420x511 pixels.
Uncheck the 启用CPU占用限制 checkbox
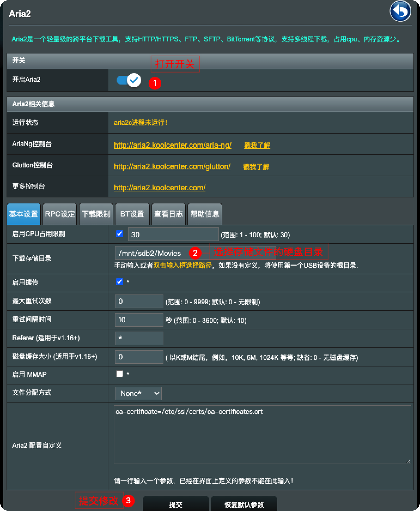(120, 234)
